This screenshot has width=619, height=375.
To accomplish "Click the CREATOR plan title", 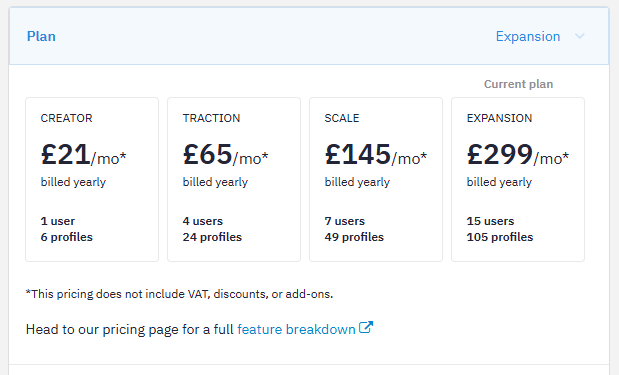I will click(66, 118).
